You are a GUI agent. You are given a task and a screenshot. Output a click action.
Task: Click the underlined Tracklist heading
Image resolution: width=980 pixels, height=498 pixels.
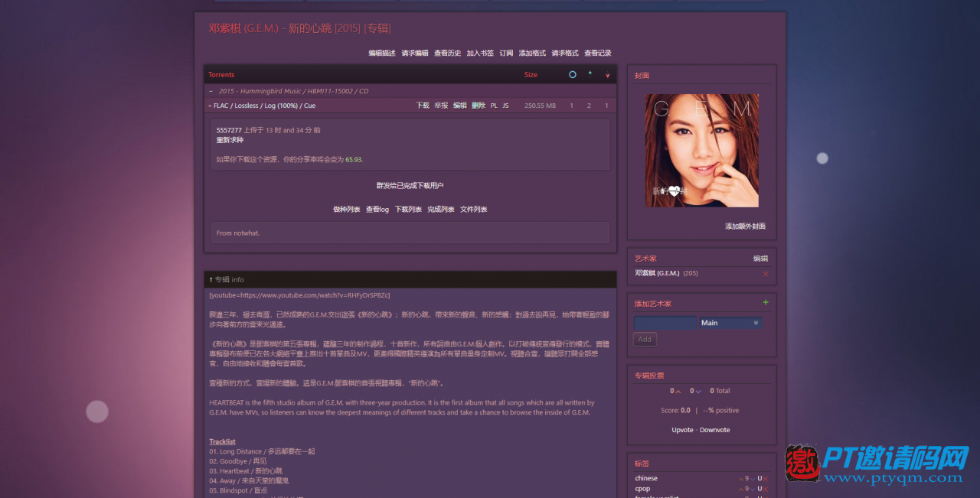tap(222, 441)
